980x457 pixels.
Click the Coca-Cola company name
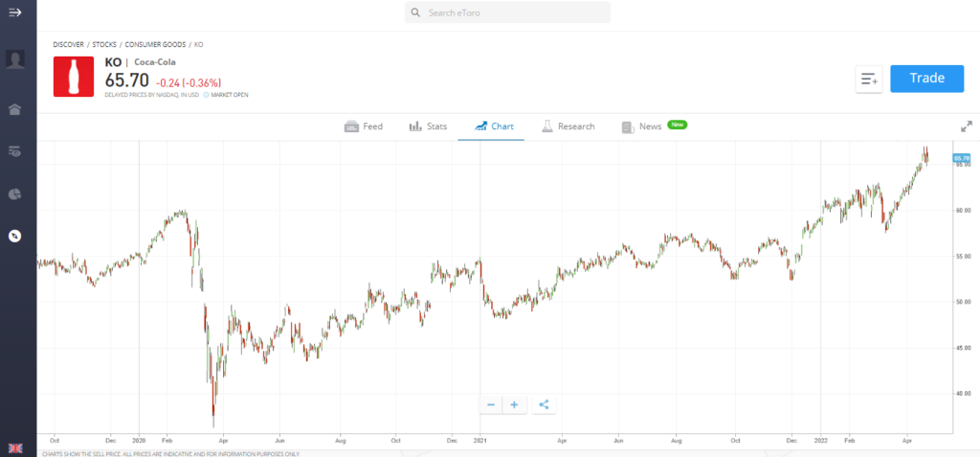tap(155, 62)
